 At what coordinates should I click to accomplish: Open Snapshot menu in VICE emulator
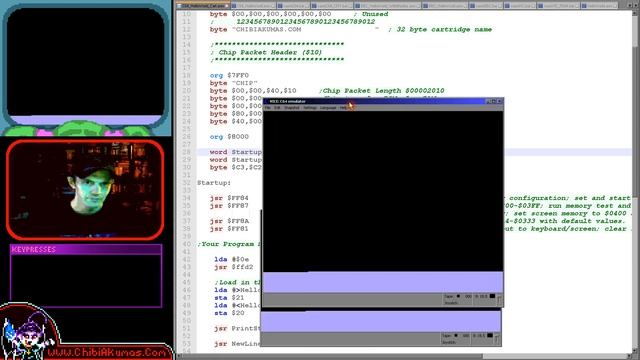[x=292, y=108]
